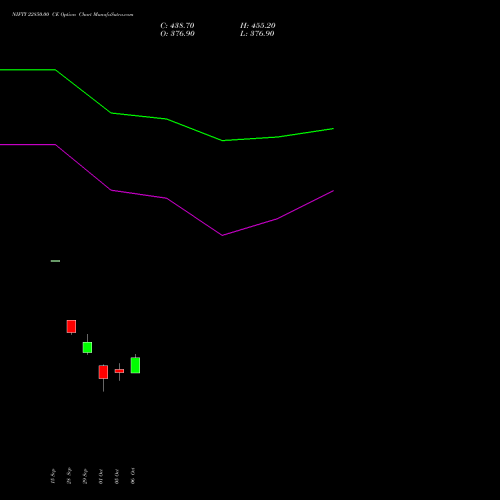This screenshot has height=500, width=500.
Task: Click the 29 Sep date axis label
Action: [x=85, y=476]
